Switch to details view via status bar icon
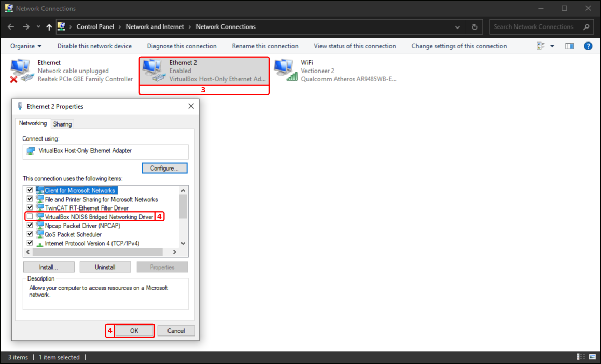The width and height of the screenshot is (601, 364). coord(581,357)
